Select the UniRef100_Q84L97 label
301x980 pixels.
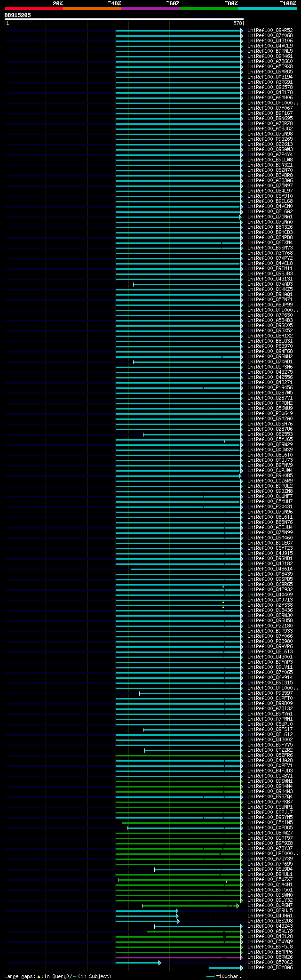(x=270, y=191)
